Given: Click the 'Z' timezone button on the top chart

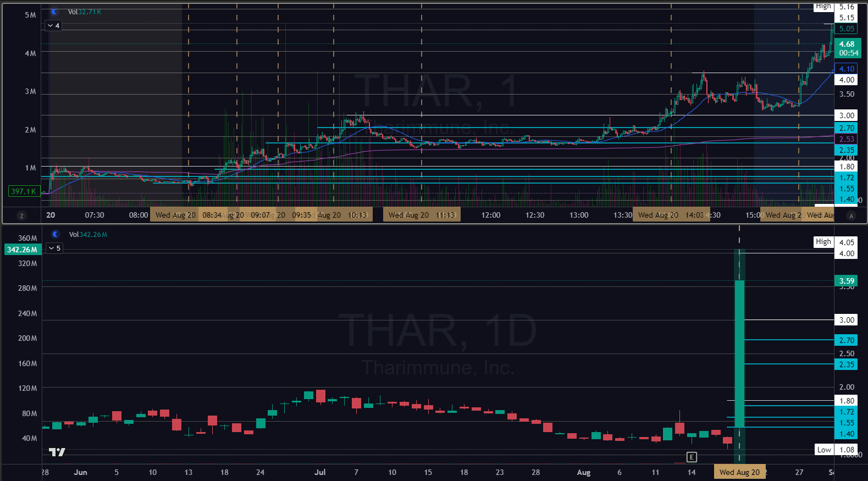Looking at the screenshot, I should click(21, 215).
